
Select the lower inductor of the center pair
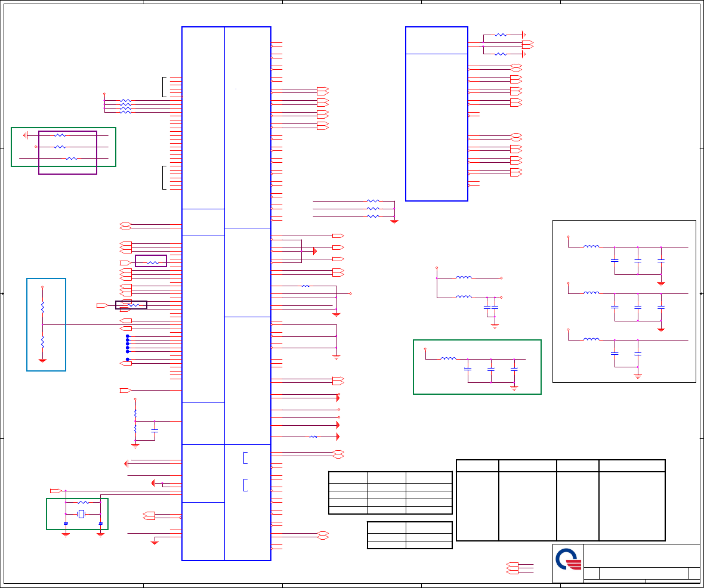[464, 297]
